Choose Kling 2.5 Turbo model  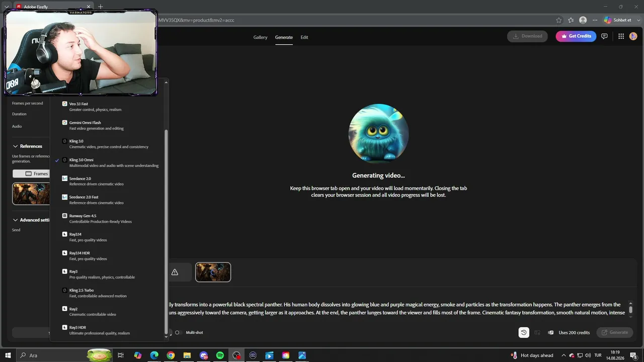(x=108, y=293)
